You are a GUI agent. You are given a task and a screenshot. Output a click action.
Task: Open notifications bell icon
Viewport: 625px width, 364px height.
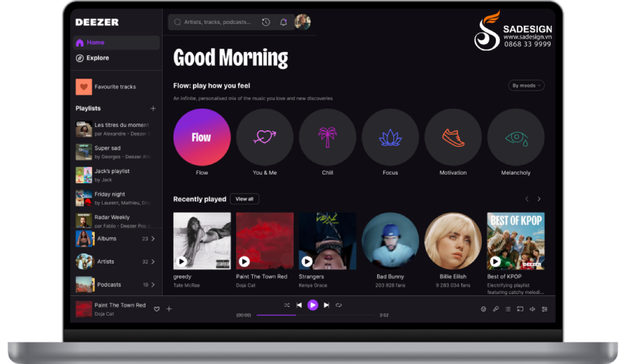tap(284, 22)
